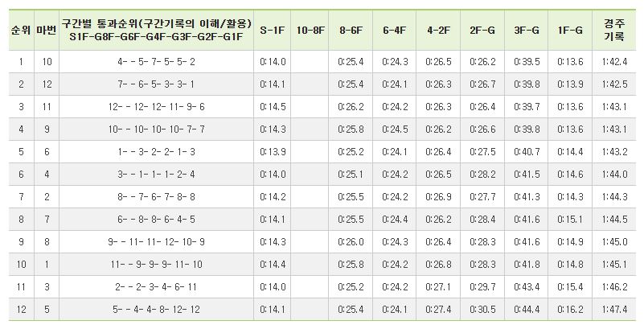Viewport: 644px width, 333px height.
Task: Select the 4-2F column header
Action: tap(438, 30)
